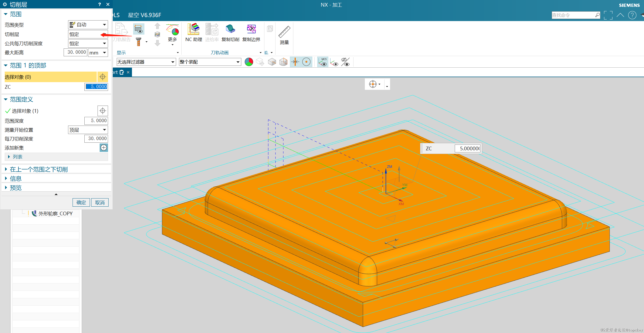Screen dimensions: 644x333
Task: Click the 取消 button
Action: click(100, 202)
